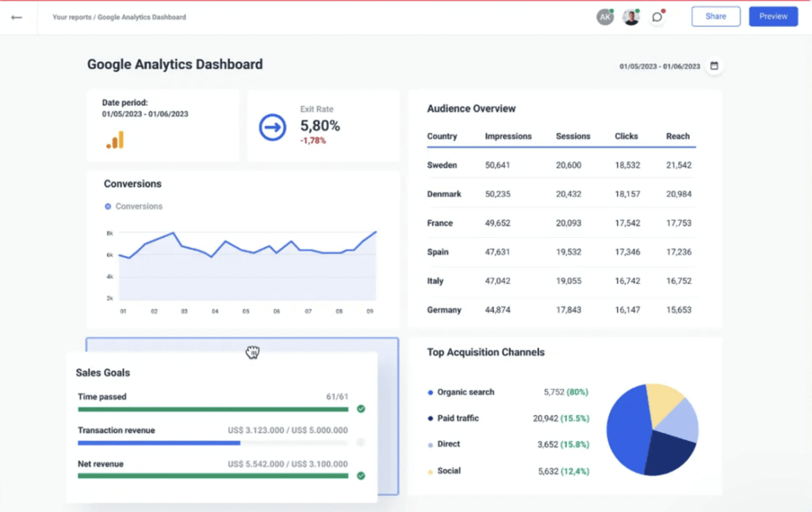
Task: Open the date range selector 01/05/2023 - 01/06/2023
Action: click(x=661, y=67)
